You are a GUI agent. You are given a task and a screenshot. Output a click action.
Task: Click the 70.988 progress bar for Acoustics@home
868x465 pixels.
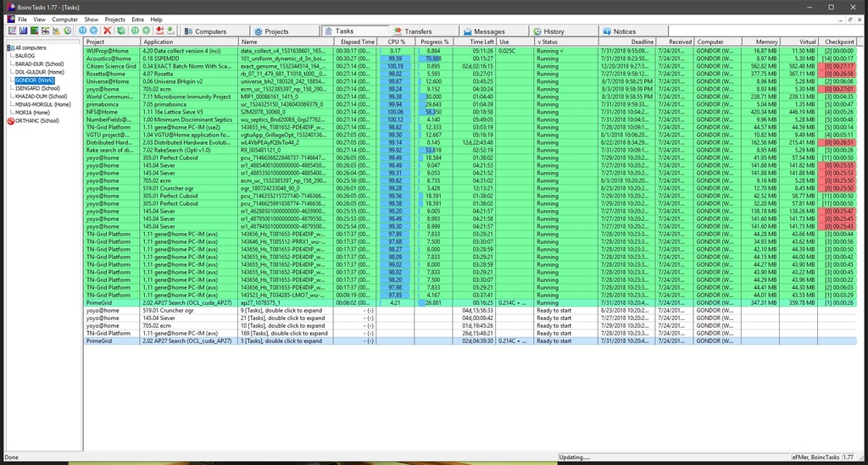(x=434, y=58)
